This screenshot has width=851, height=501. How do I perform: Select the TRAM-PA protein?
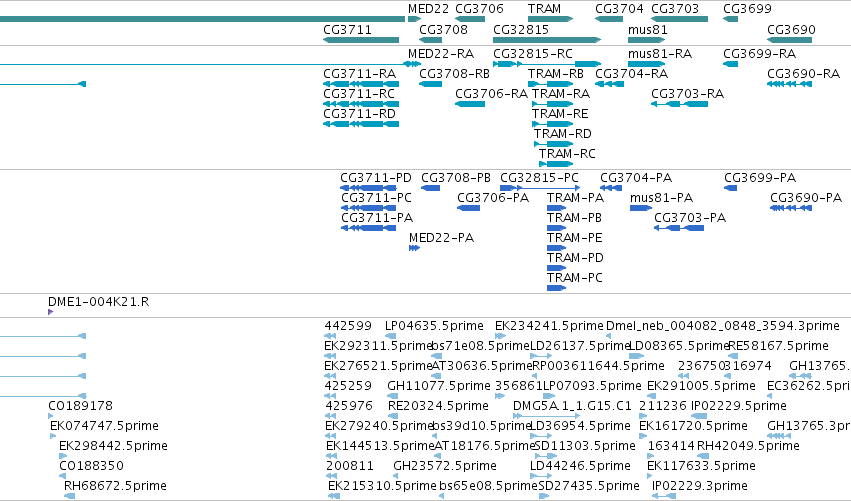pyautogui.click(x=575, y=198)
